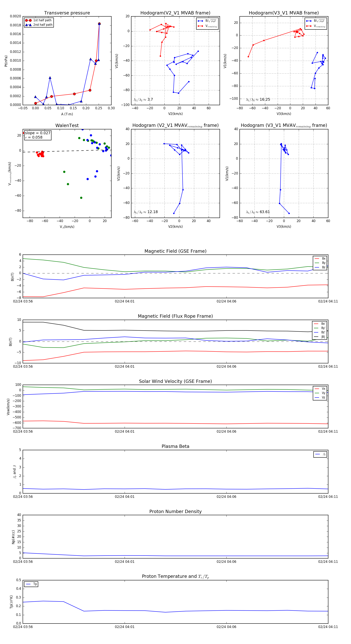This screenshot has height=644, width=351.
Task: Click the "B/√μ0ρ" legend entry in V2_V1 MVAB hodogram
Action: [x=207, y=21]
